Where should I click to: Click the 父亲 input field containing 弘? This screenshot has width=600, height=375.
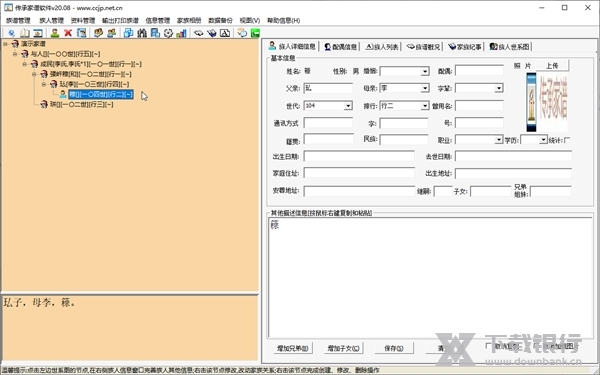328,88
